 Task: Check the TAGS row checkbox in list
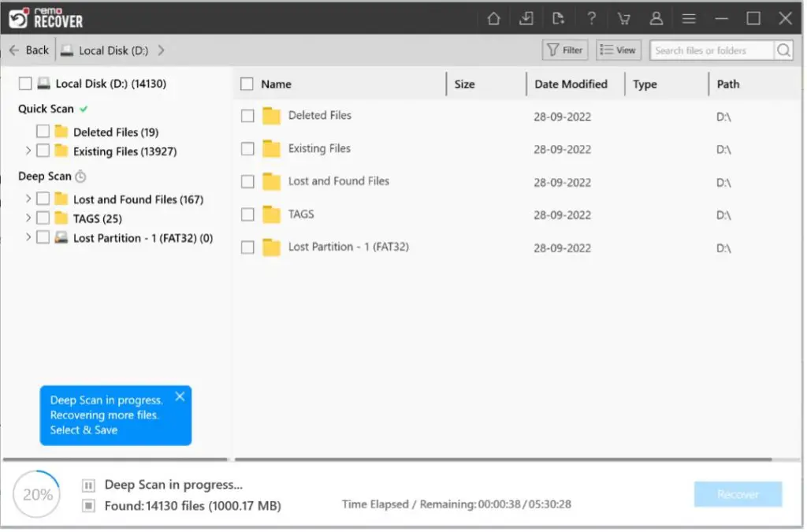click(x=248, y=215)
